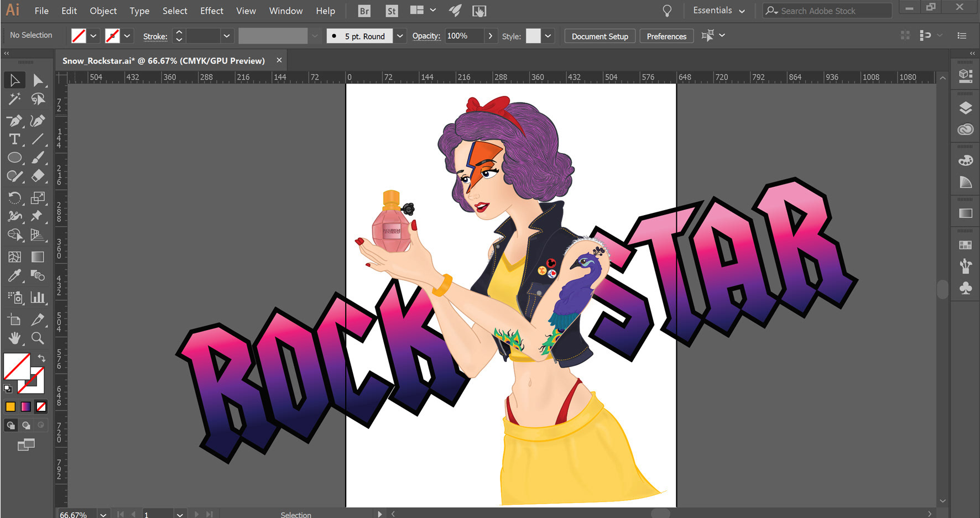Open the zoom level dropdown at 66.67%
980x518 pixels.
[103, 514]
